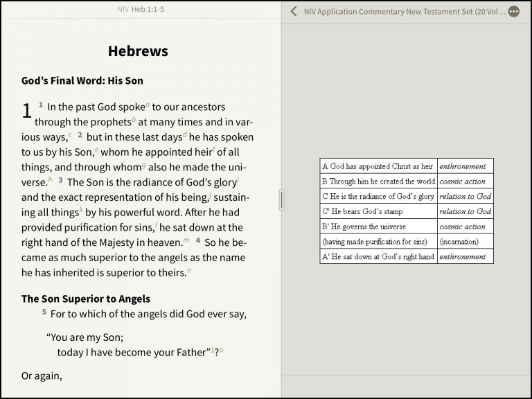Open NIV Application Commentary title
Image resolution: width=532 pixels, height=399 pixels.
405,12
